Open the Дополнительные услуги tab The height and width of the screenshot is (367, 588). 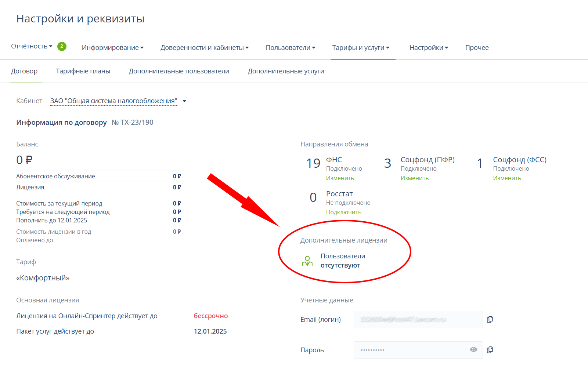286,71
